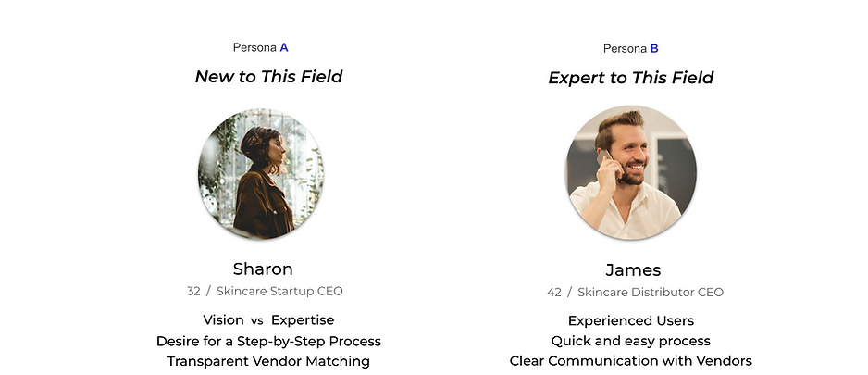Screen dimensions: 868x375
Task: Click 'Transparent Vendor Matching' text
Action: (268, 361)
